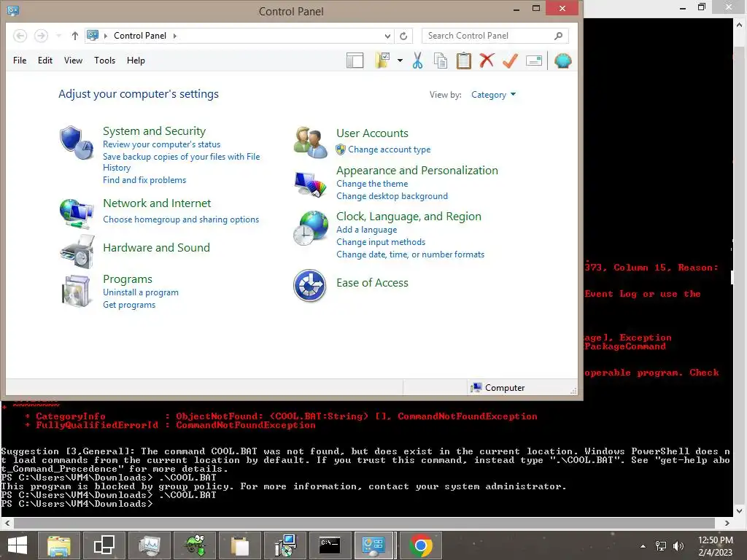Open Google Chrome from taskbar
747x560 pixels.
tap(420, 545)
